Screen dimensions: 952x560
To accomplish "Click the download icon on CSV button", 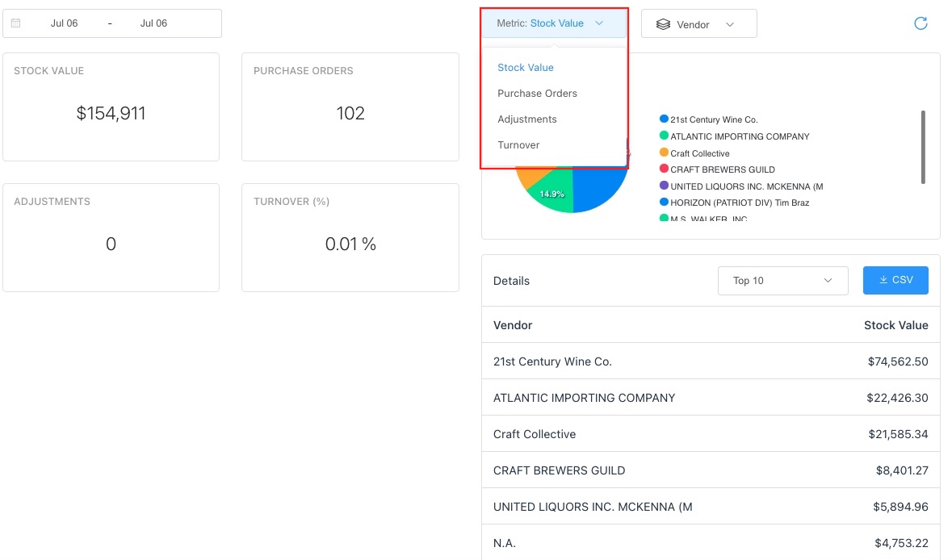I will click(883, 280).
